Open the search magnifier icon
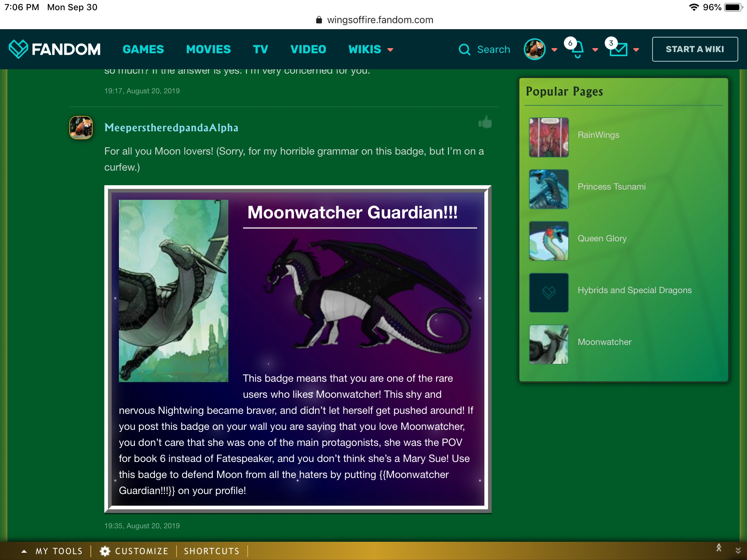This screenshot has height=560, width=747. pyautogui.click(x=464, y=50)
